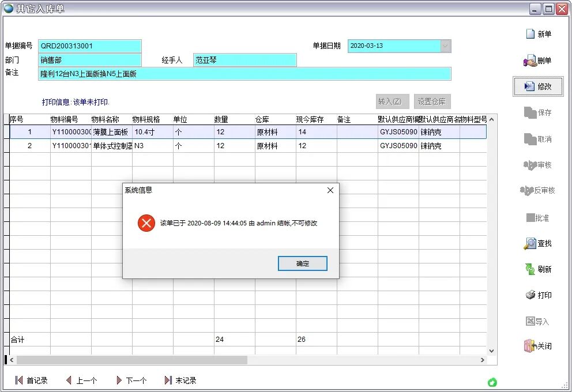Dismiss the 系统信息 dialog with X
This screenshot has height=392, width=572.
[330, 190]
